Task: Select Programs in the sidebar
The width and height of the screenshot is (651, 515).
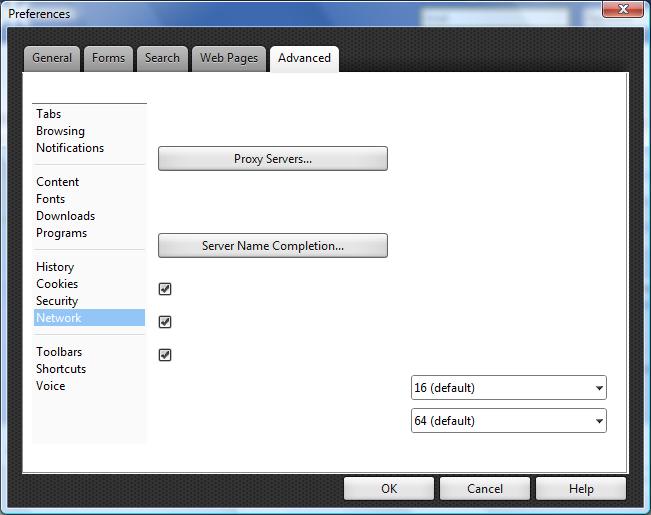Action: click(89, 233)
